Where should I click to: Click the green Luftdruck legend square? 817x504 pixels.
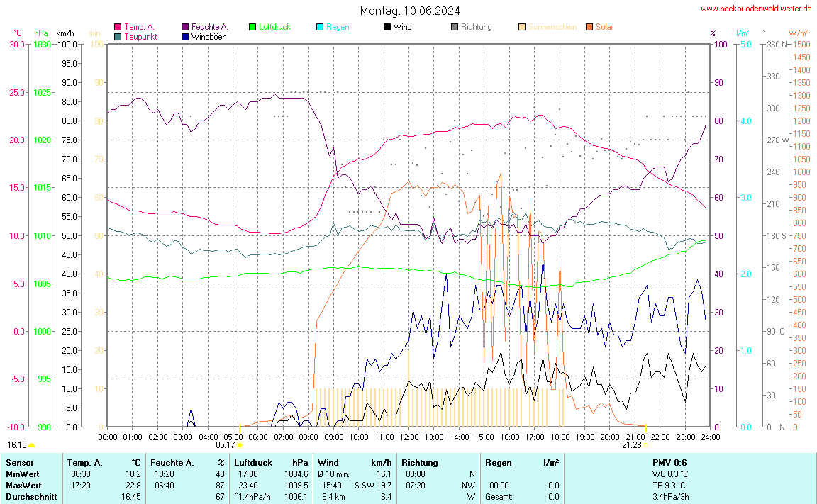coord(252,27)
